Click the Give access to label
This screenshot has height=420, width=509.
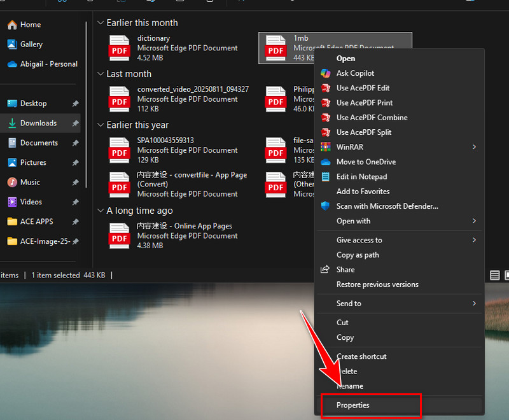pos(359,240)
